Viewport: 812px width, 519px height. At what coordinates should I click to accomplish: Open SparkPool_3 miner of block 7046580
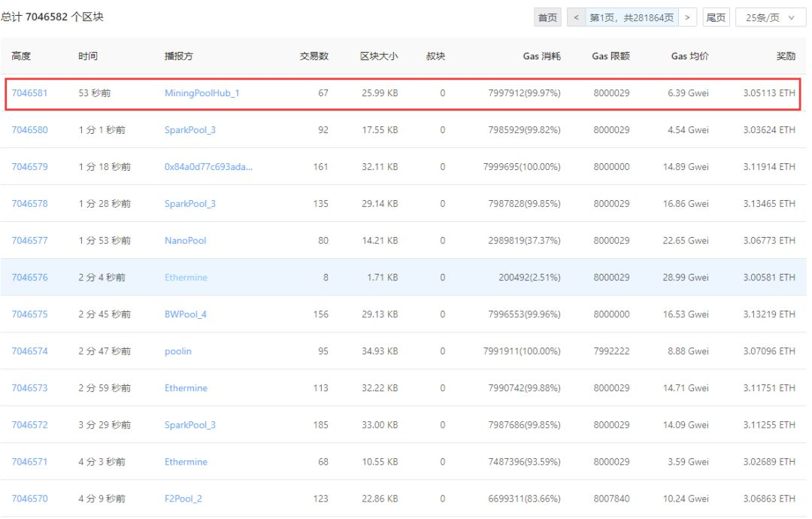(x=190, y=130)
